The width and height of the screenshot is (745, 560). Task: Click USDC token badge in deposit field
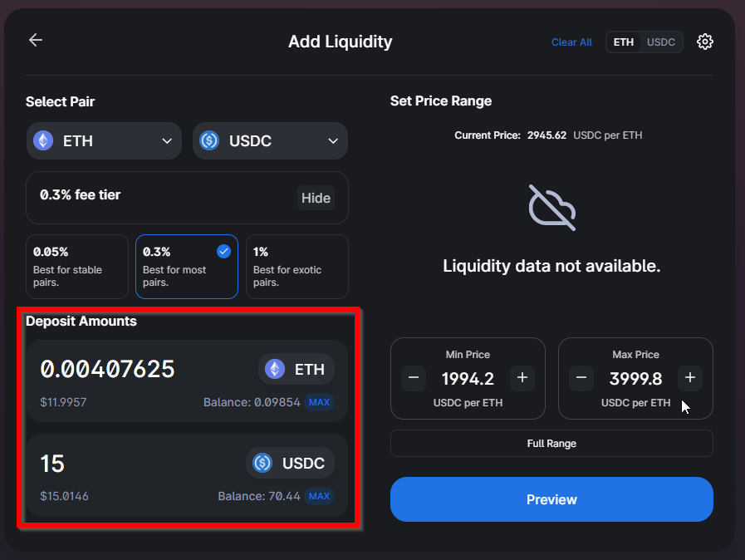291,463
